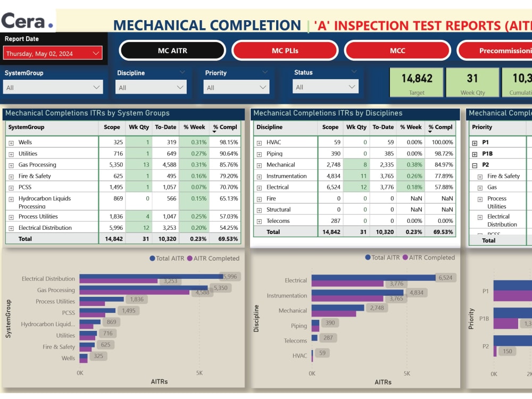
Task: Click the Electrical 6,524 bar label
Action: tap(445, 278)
